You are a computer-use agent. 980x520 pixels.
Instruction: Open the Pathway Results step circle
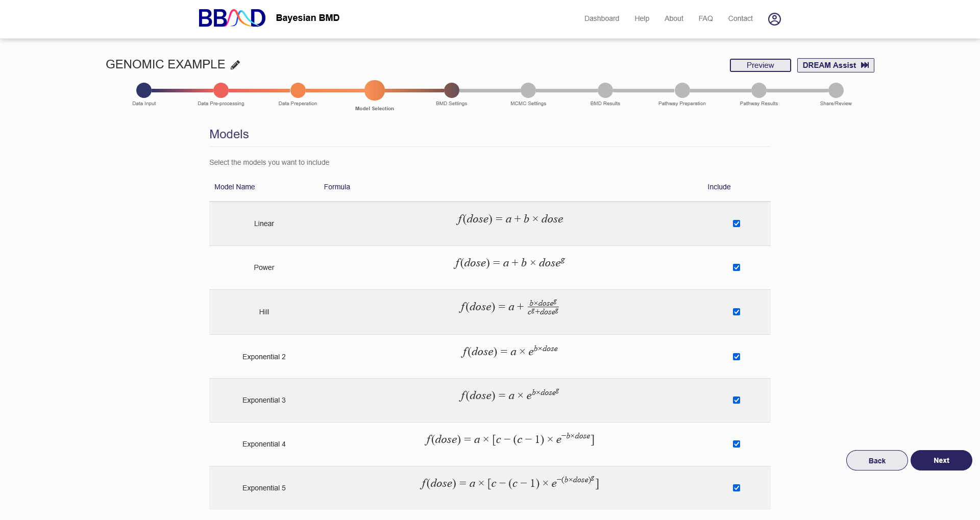(759, 90)
